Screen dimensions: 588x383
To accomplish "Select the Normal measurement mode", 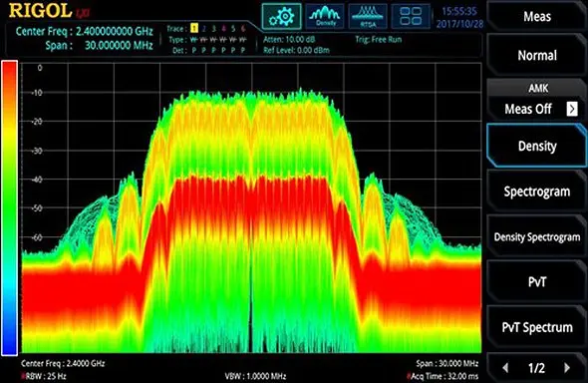I will tap(537, 56).
